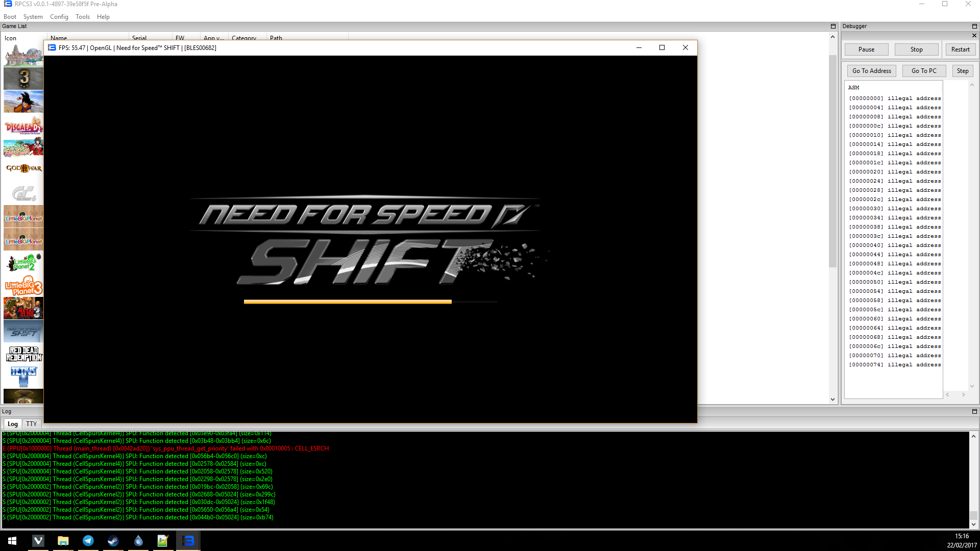Click the Disgaea D2 game icon

point(23,126)
